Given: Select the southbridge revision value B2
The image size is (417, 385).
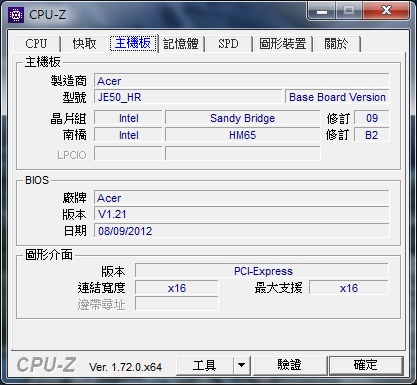Looking at the screenshot, I should tap(372, 135).
